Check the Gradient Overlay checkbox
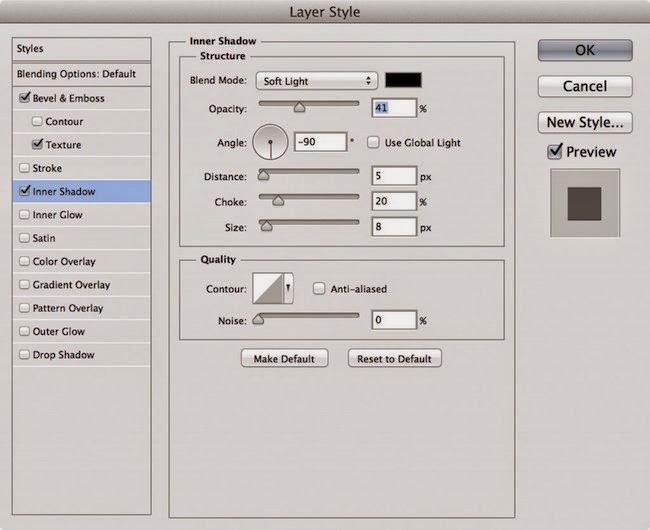This screenshot has width=650, height=530. tap(24, 284)
